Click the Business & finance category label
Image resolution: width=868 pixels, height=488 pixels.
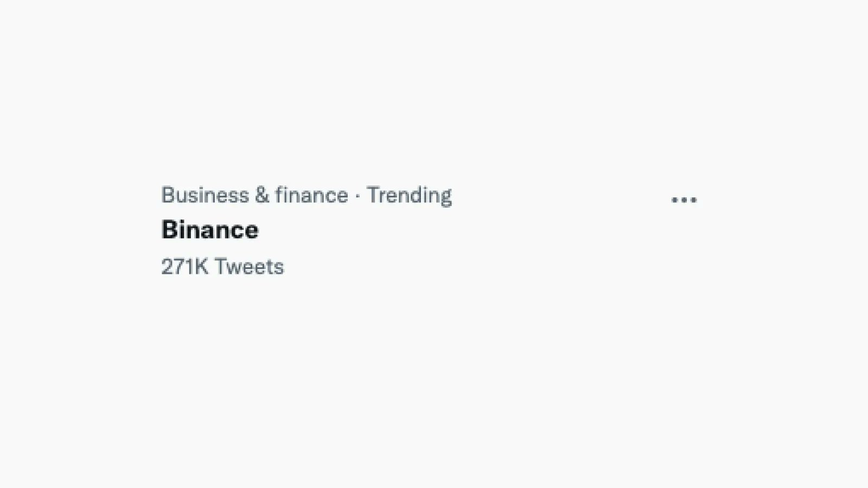tap(254, 195)
